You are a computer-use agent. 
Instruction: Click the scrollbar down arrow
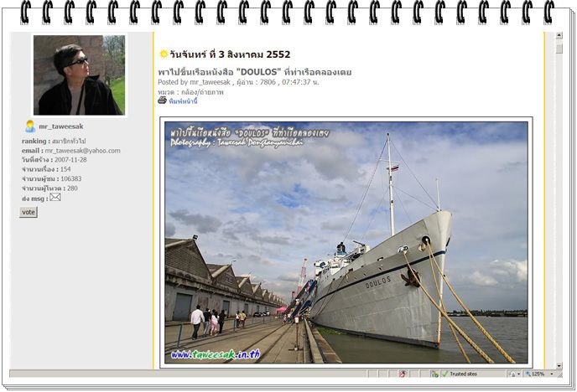point(559,366)
